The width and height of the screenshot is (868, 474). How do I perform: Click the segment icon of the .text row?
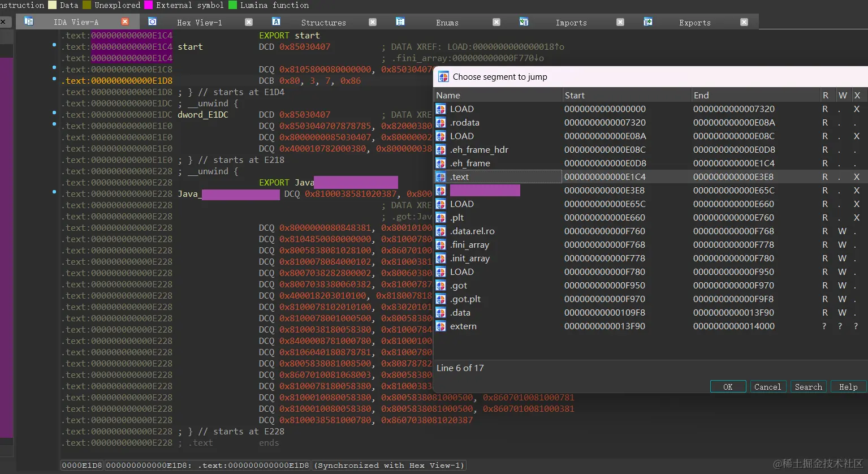point(441,177)
